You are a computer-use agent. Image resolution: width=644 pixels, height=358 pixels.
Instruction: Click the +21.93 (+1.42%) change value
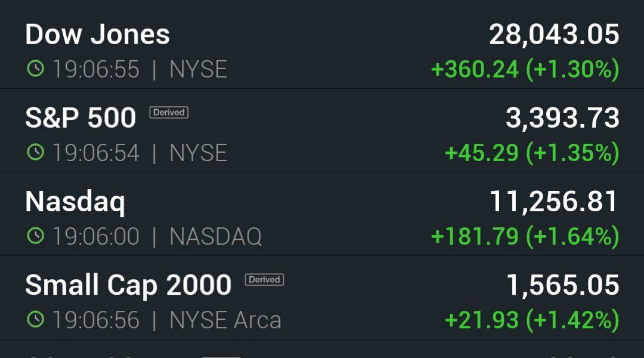(532, 320)
